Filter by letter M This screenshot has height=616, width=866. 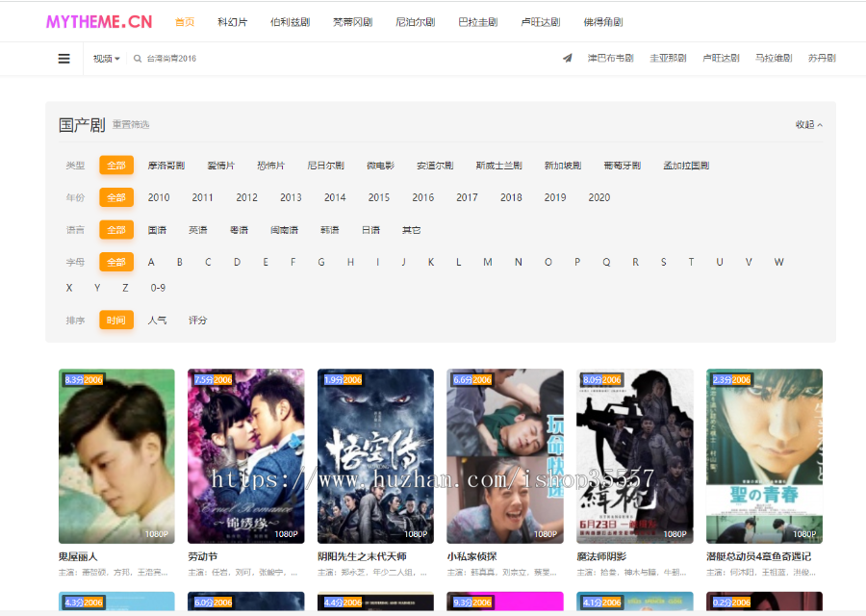[x=488, y=262]
